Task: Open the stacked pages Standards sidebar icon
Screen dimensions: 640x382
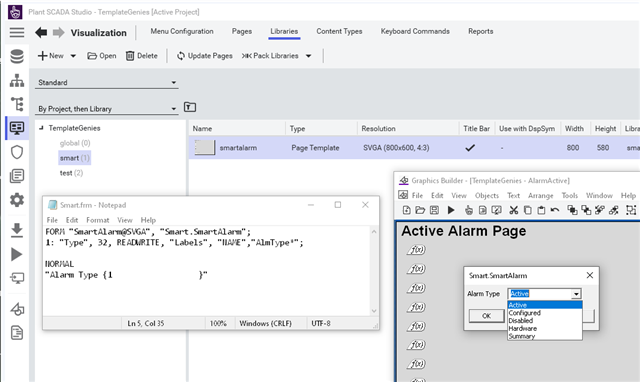Action: 17,176
